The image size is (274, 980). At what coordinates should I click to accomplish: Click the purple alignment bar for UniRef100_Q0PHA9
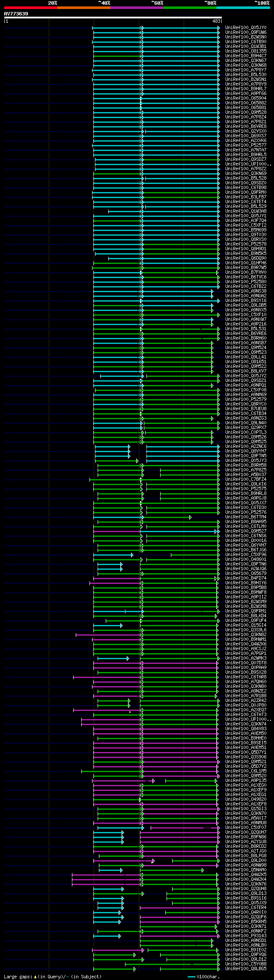157,668
